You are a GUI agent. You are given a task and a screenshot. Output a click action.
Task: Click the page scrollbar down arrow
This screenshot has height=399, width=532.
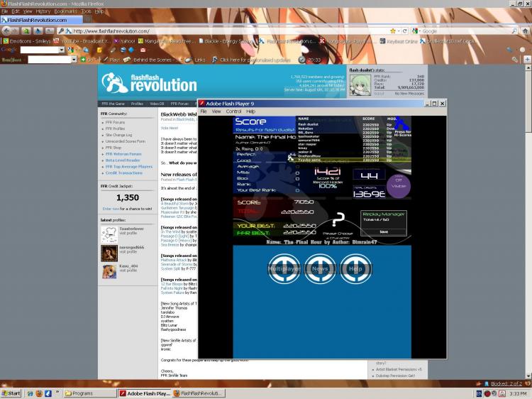pos(528,376)
